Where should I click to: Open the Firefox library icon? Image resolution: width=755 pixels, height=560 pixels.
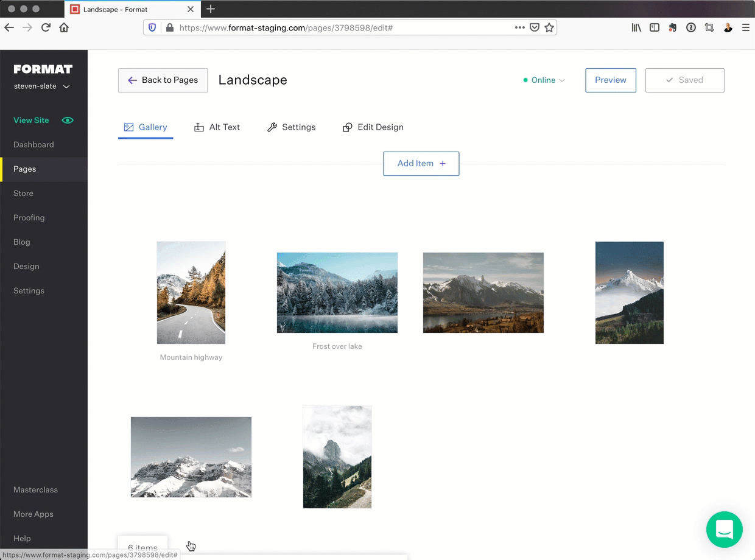coord(636,27)
